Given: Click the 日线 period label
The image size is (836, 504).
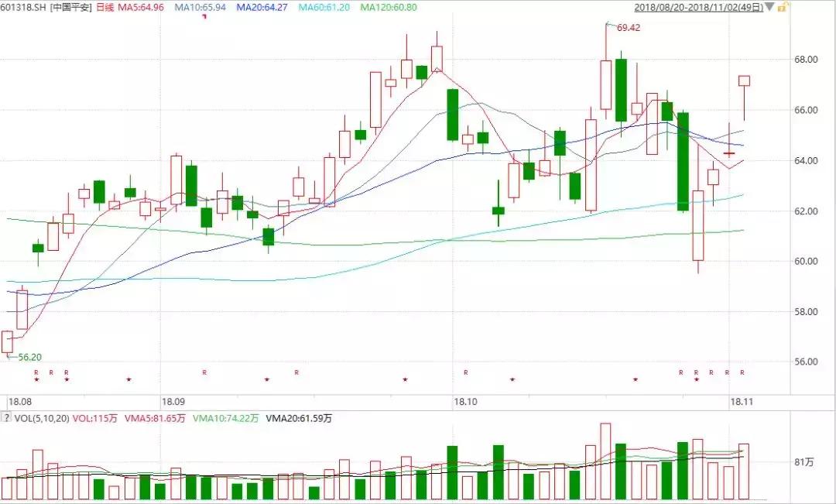Looking at the screenshot, I should [x=105, y=8].
